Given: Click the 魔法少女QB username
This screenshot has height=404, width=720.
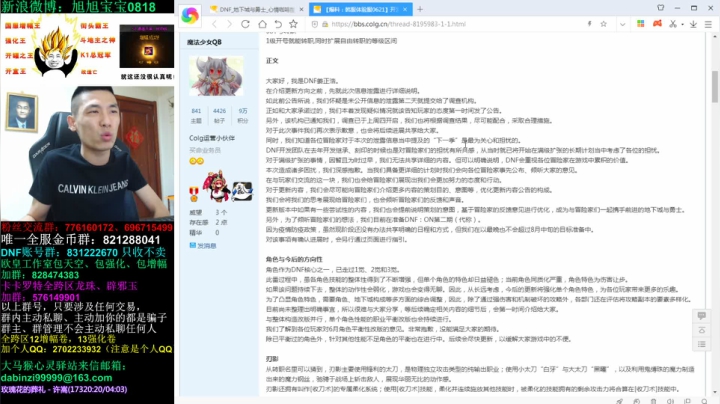Looking at the screenshot, I should tap(204, 42).
